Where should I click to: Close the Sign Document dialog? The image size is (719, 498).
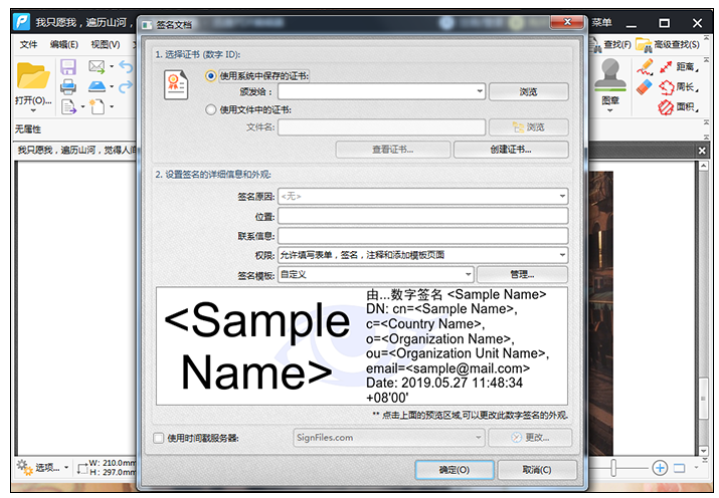(x=567, y=22)
